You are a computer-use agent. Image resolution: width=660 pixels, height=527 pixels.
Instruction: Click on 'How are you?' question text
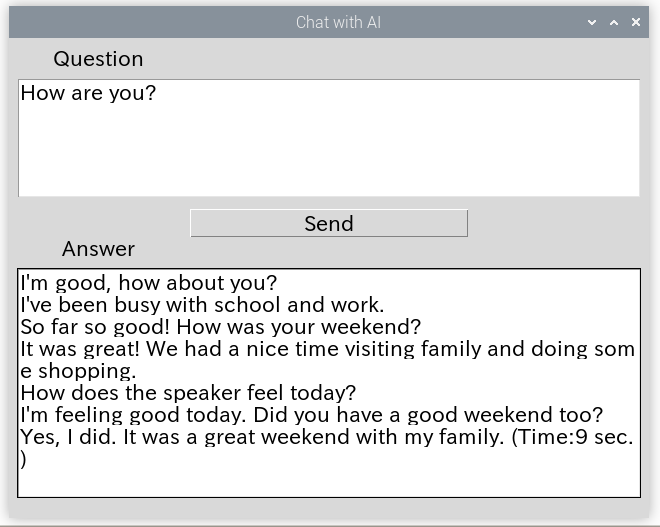point(88,93)
